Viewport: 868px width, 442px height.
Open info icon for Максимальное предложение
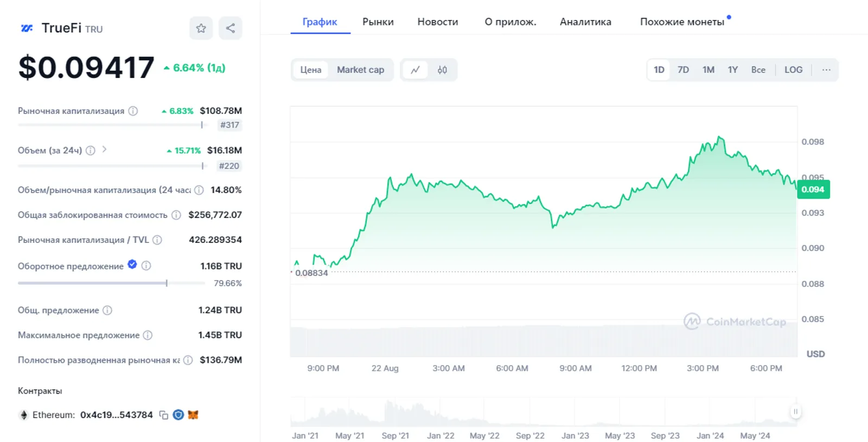pyautogui.click(x=148, y=335)
